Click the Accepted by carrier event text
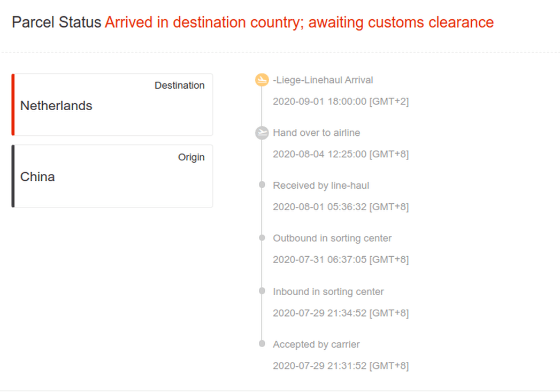 click(x=316, y=344)
